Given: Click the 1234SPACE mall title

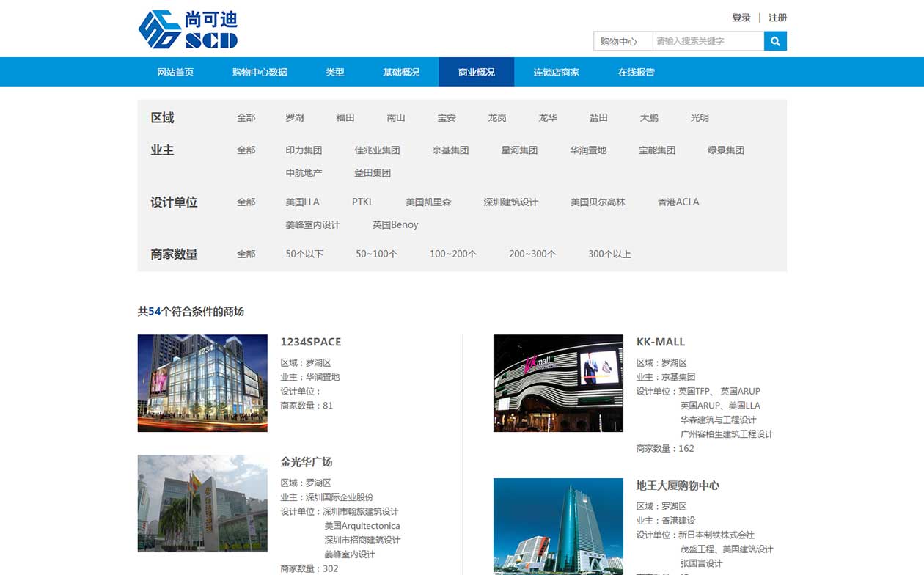Looking at the screenshot, I should pos(311,342).
